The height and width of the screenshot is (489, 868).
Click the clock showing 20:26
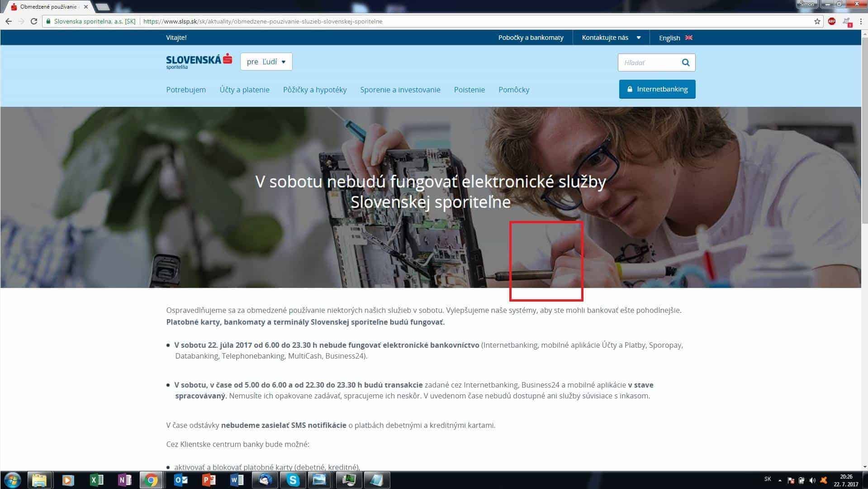tap(846, 480)
